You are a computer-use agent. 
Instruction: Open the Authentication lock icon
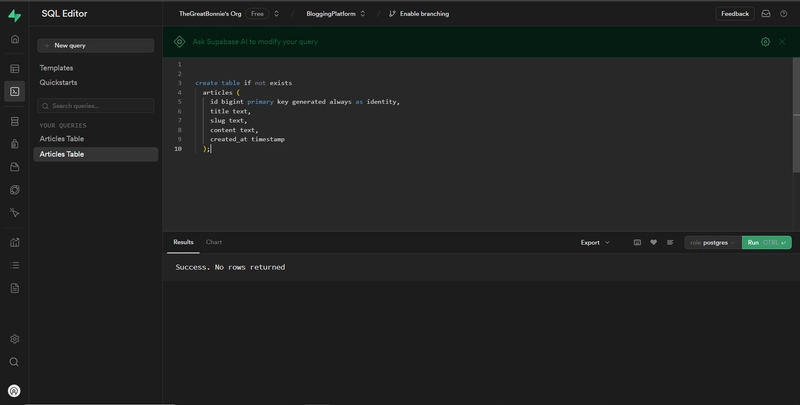click(15, 144)
